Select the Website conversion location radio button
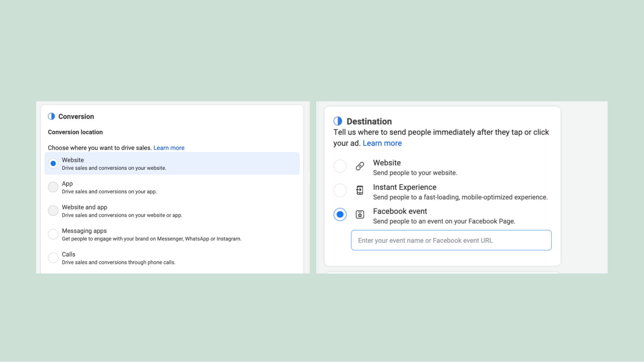The width and height of the screenshot is (644, 362). coord(53,163)
